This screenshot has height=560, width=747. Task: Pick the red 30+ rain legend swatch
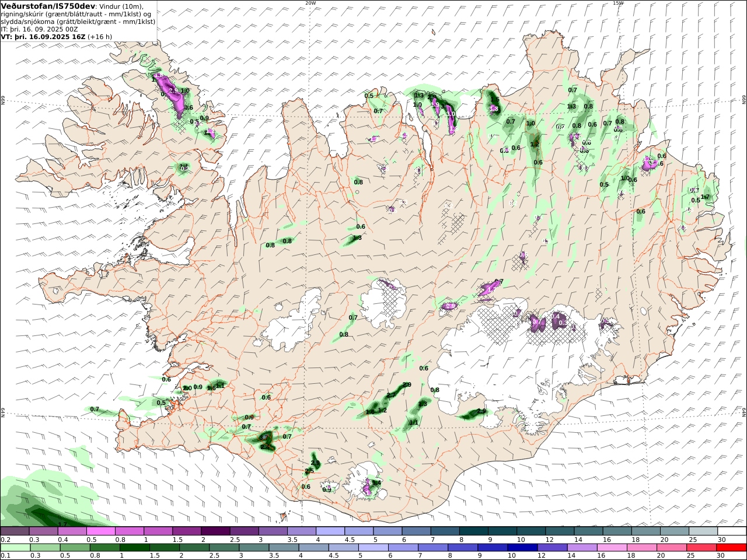point(732,548)
